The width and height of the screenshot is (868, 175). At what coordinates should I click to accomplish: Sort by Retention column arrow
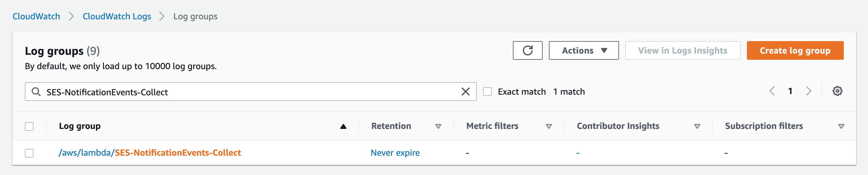coord(438,126)
